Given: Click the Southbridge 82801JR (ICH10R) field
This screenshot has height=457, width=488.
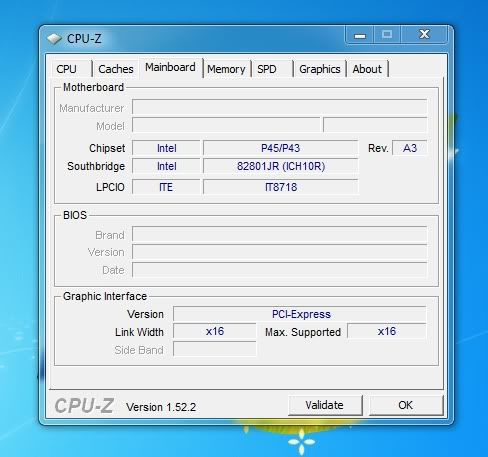Looking at the screenshot, I should pyautogui.click(x=280, y=166).
